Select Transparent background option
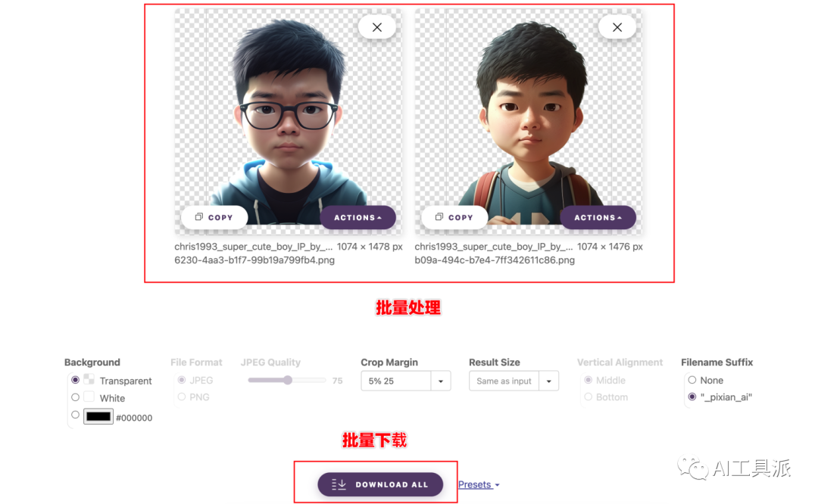The height and width of the screenshot is (504, 818). point(75,380)
